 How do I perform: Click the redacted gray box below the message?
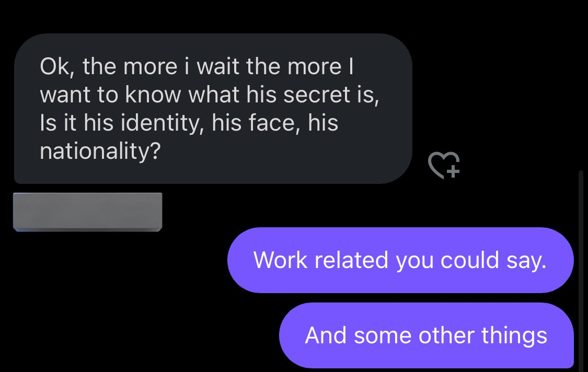tap(88, 212)
